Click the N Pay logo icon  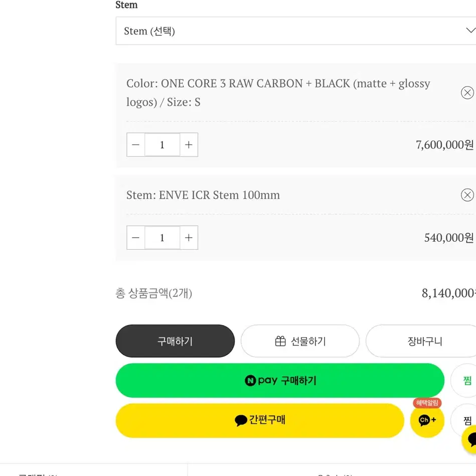pos(251,380)
